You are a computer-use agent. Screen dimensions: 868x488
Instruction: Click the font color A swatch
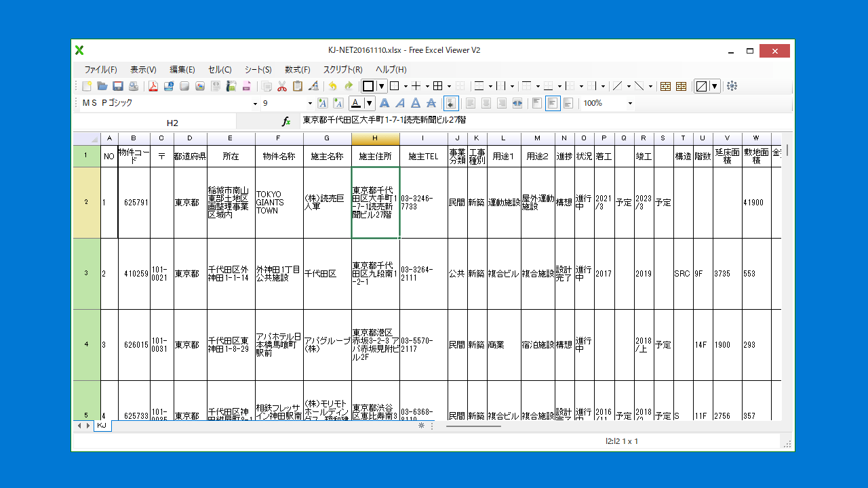pyautogui.click(x=356, y=103)
